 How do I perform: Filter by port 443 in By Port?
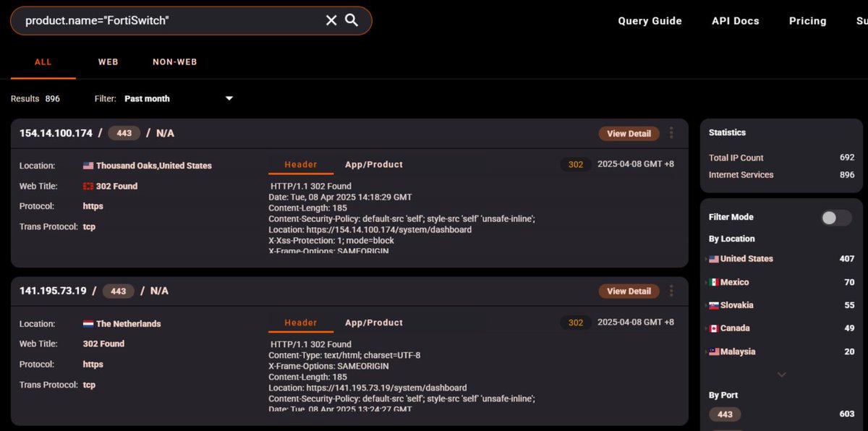click(x=725, y=414)
